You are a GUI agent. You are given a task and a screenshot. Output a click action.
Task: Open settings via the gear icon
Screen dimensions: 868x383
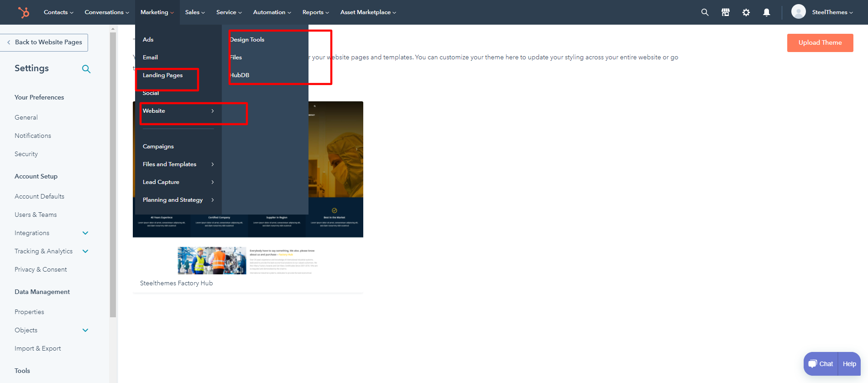[x=746, y=12]
